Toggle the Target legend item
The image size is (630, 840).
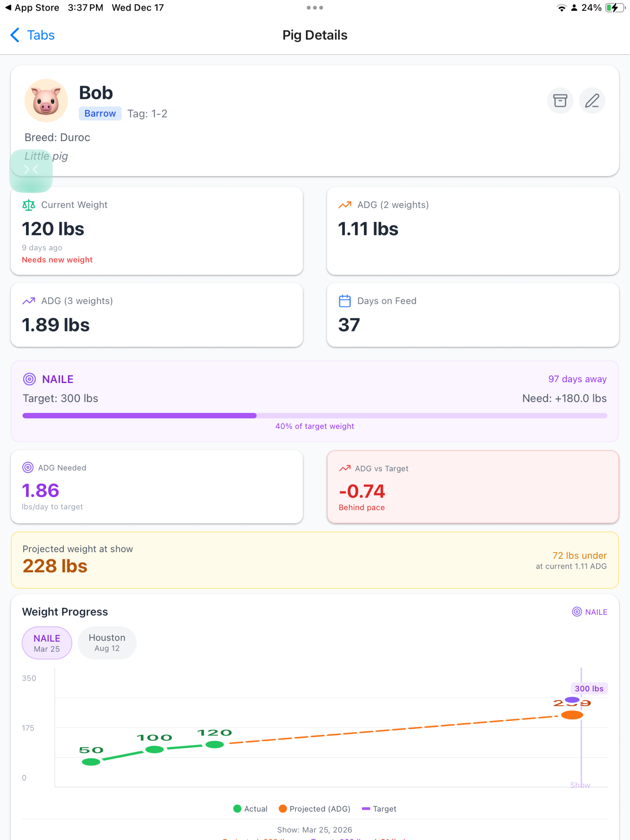379,809
